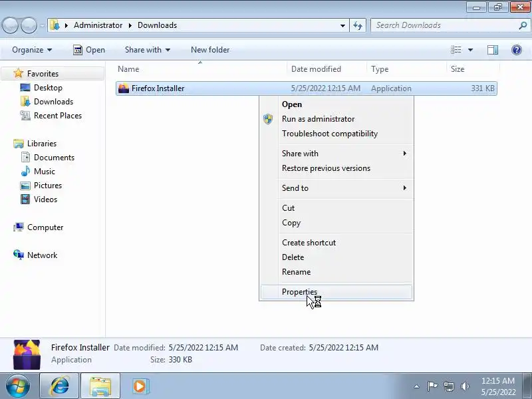Click the network tray icon
532x399 pixels.
449,386
